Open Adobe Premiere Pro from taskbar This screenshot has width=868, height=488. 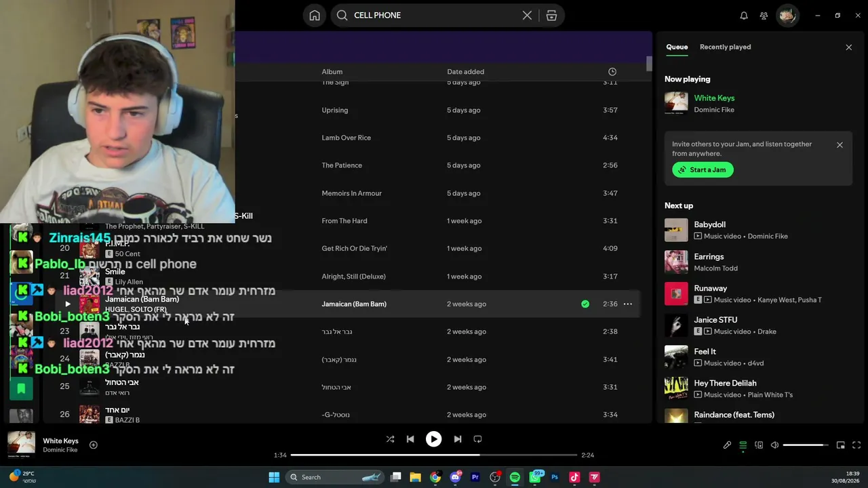[x=475, y=477]
